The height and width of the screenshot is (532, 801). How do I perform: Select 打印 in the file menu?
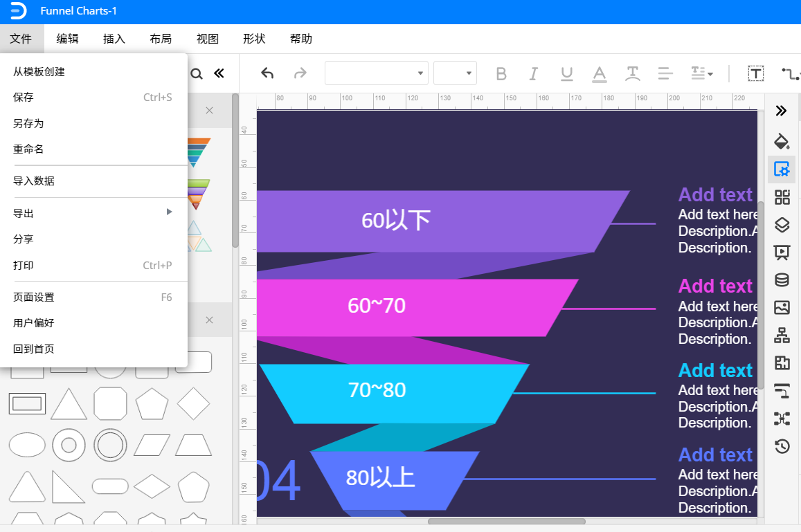coord(93,265)
